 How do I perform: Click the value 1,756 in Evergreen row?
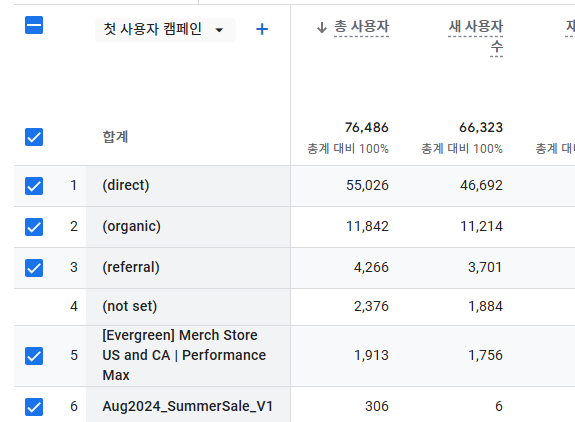coord(485,355)
